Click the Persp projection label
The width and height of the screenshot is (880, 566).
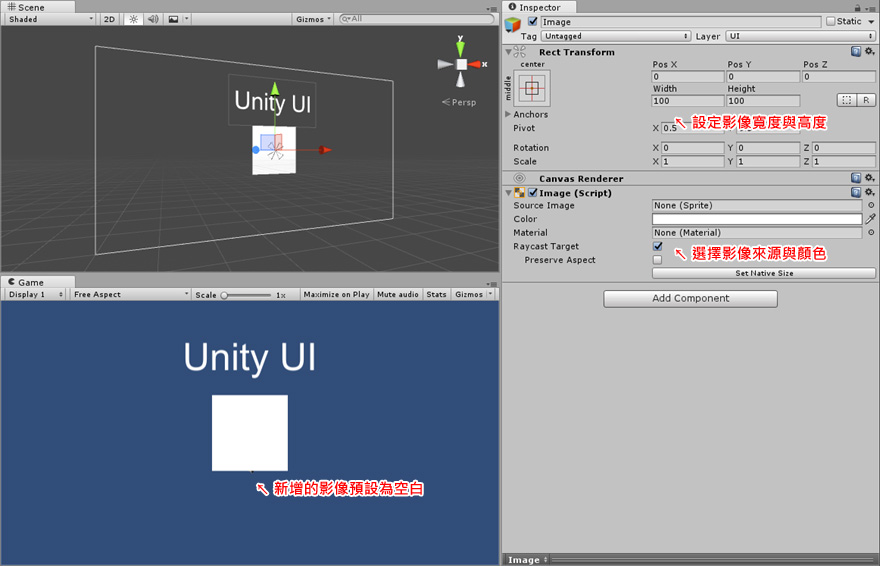464,103
